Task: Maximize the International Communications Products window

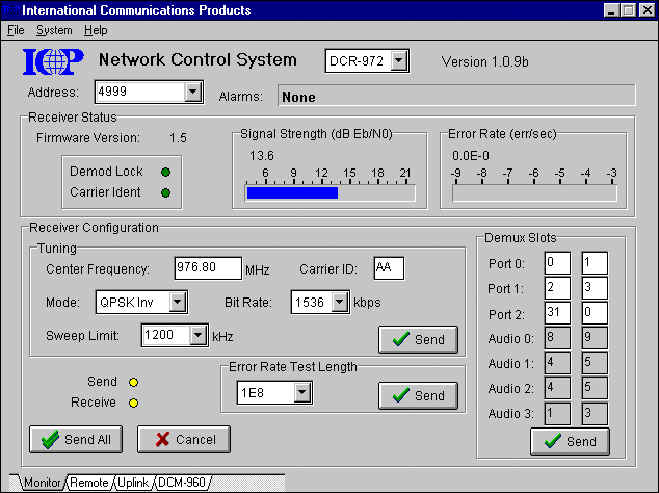Action: [x=628, y=10]
